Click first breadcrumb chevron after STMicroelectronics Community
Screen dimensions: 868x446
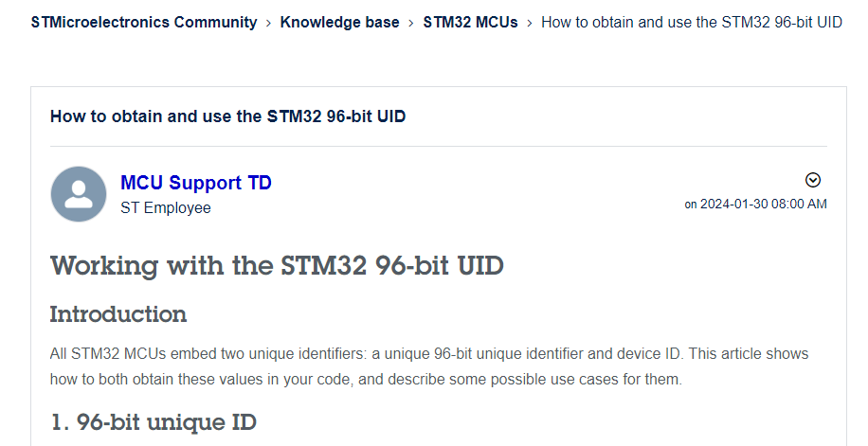pyautogui.click(x=268, y=23)
